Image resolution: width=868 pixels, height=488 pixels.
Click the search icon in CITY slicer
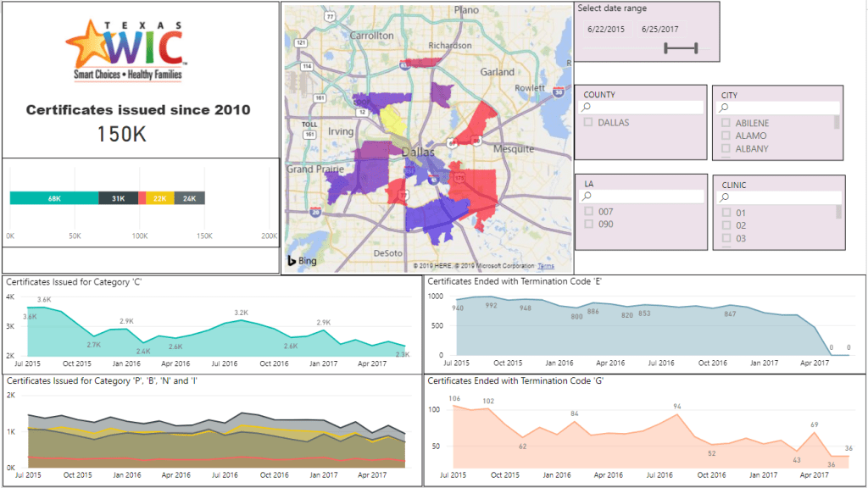(x=726, y=108)
